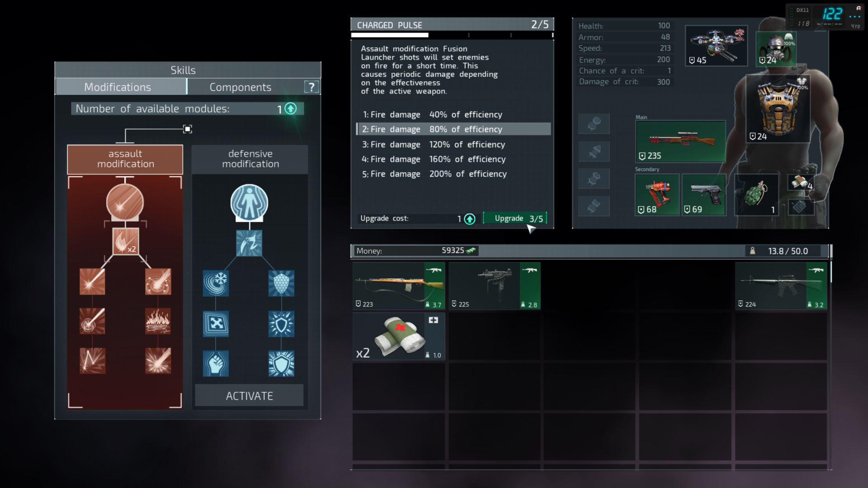This screenshot has width=868, height=488.
Task: Click the folded item slot below medkit
Action: (x=800, y=206)
